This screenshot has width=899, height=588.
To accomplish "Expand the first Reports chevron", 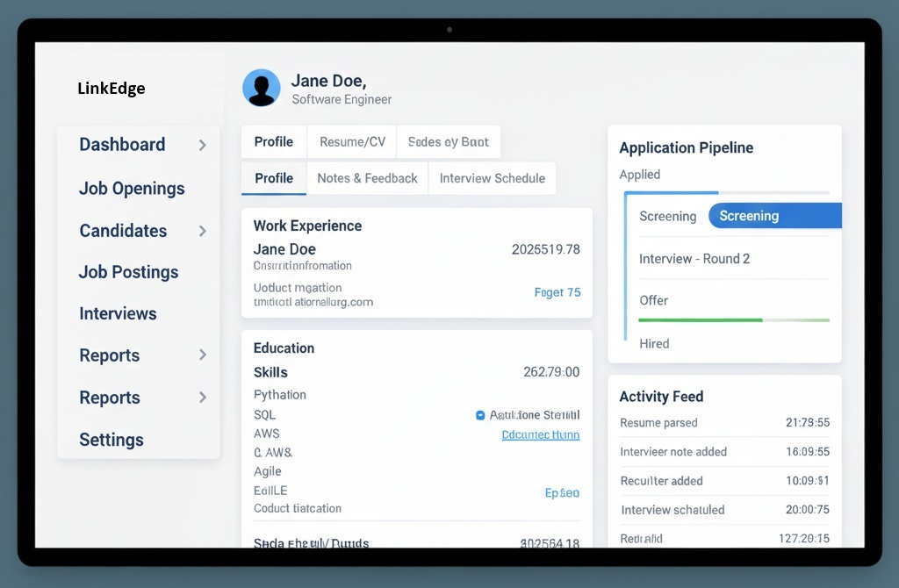I will point(203,355).
